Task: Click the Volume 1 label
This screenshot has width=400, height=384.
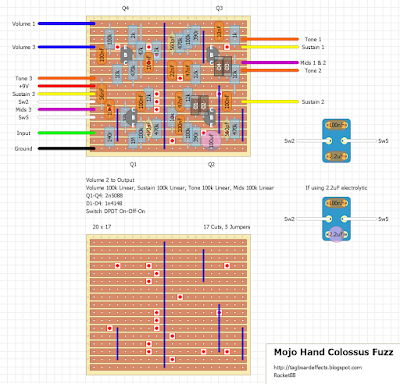Action: coord(23,24)
